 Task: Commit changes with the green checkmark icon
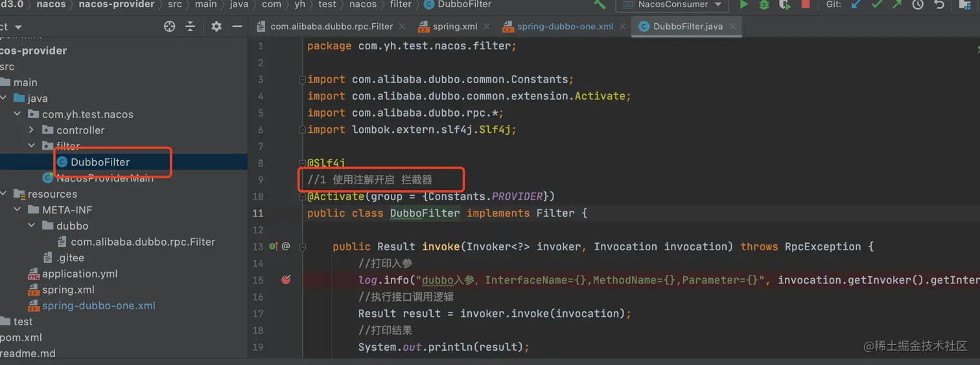[x=877, y=5]
